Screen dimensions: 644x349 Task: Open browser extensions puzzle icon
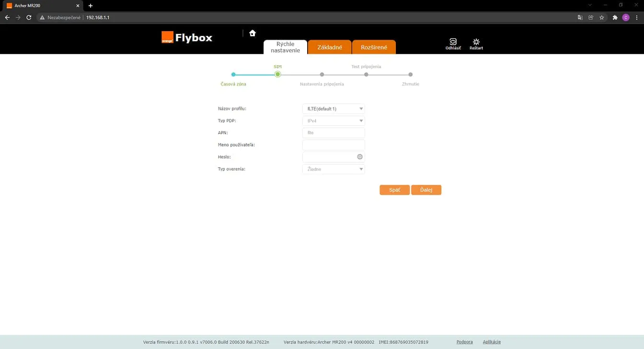click(x=615, y=17)
